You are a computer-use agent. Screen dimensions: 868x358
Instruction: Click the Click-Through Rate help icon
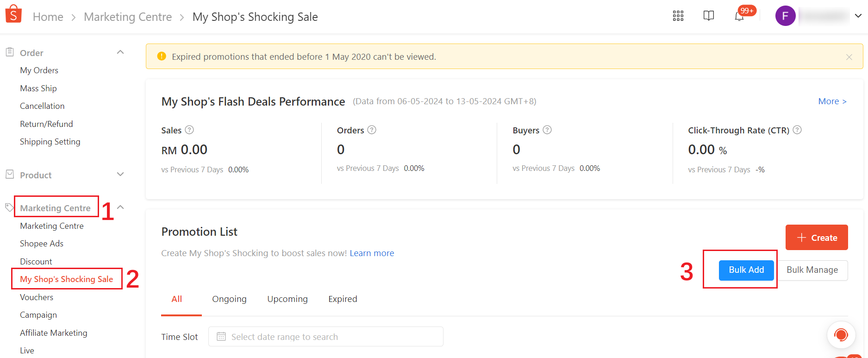[x=797, y=130]
